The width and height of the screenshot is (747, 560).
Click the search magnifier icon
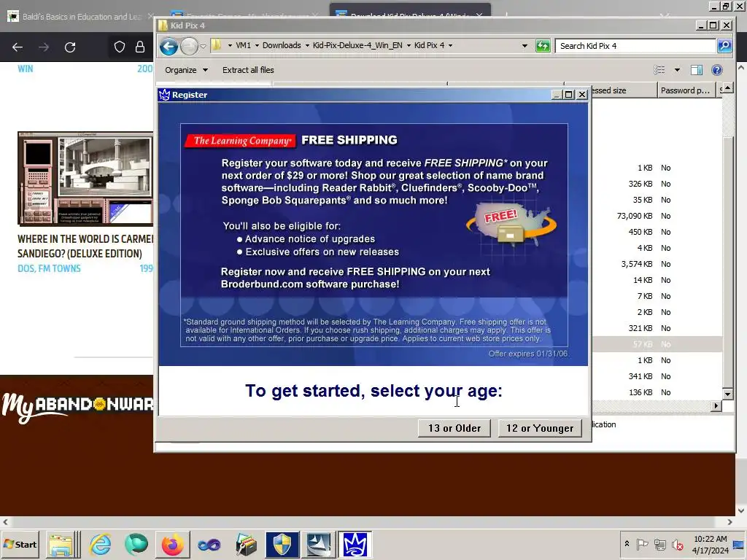pyautogui.click(x=724, y=46)
